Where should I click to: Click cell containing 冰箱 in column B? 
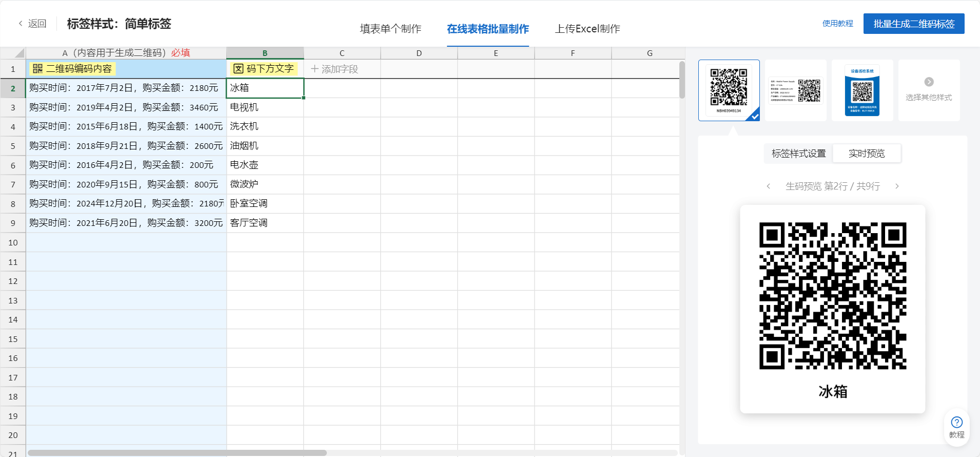click(265, 88)
